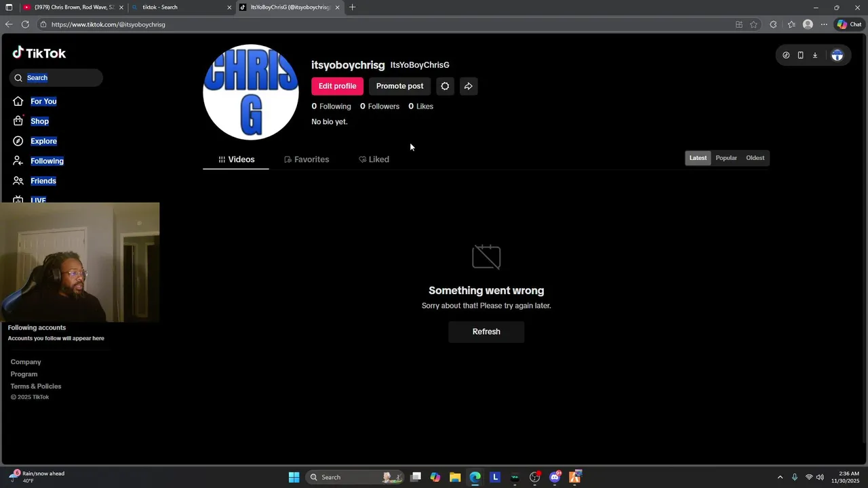Image resolution: width=868 pixels, height=488 pixels.
Task: Click the TikTok sidebar search field
Action: pyautogui.click(x=56, y=78)
